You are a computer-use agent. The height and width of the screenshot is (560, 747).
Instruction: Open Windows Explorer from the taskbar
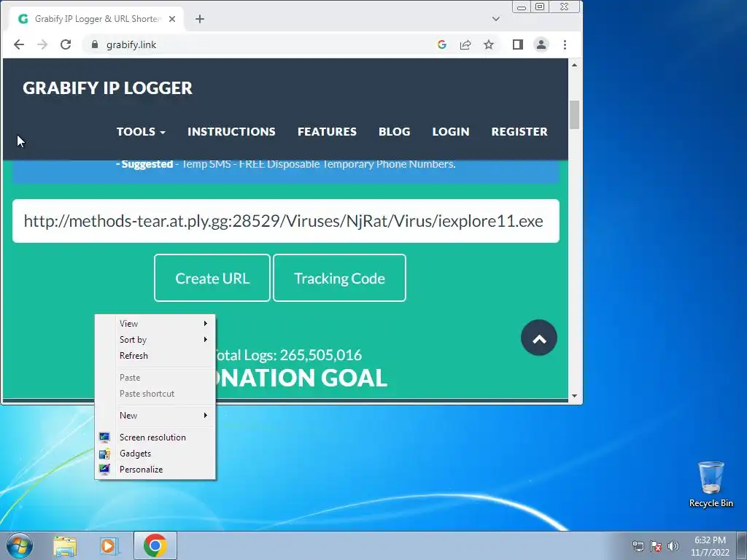coord(65,545)
